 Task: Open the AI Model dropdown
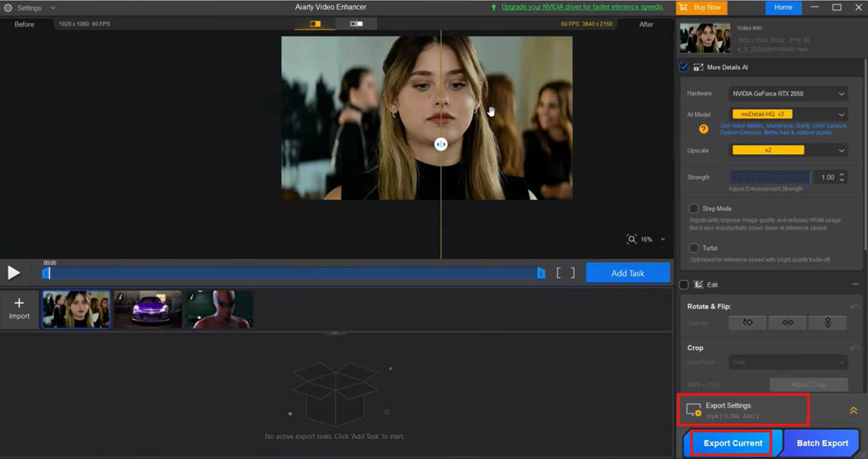[787, 114]
